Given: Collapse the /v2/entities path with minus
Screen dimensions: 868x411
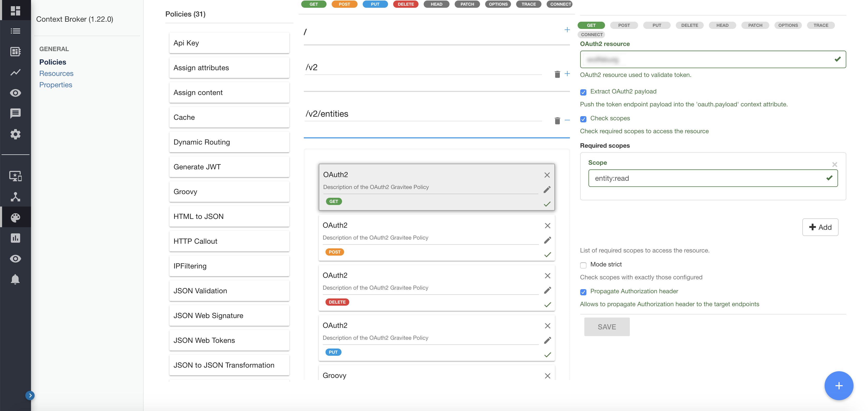Looking at the screenshot, I should pyautogui.click(x=567, y=120).
